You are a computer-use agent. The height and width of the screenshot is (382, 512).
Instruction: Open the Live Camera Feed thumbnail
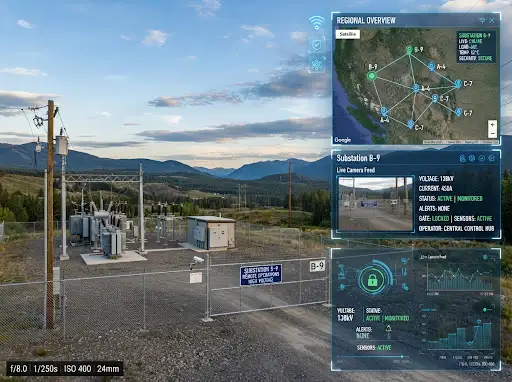pos(375,204)
